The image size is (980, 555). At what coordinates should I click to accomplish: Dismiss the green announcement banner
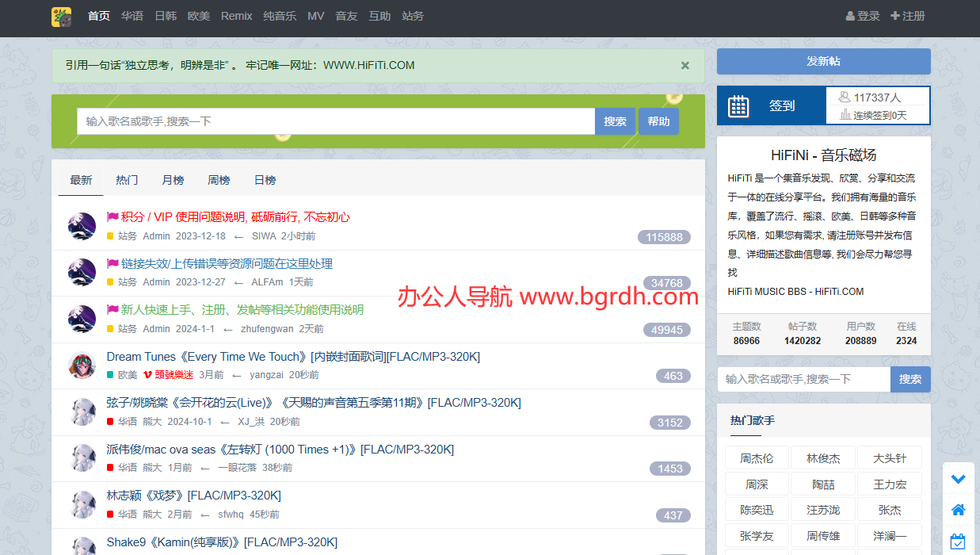685,66
